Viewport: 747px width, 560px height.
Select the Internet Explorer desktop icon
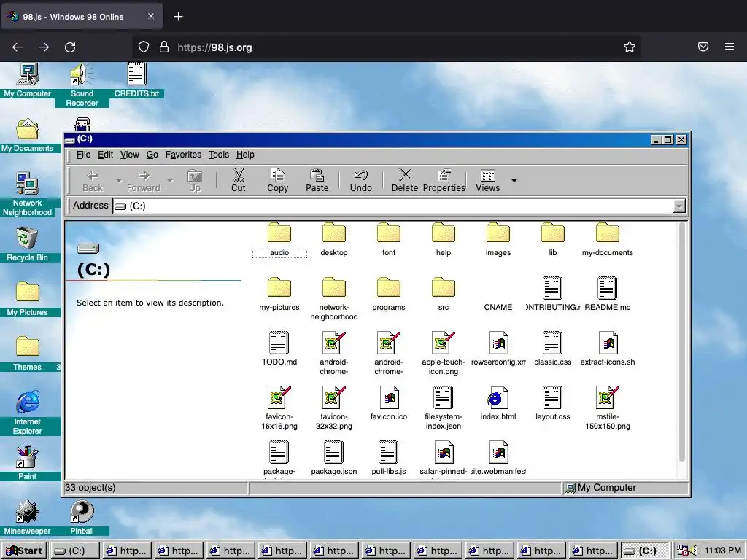pos(27,413)
